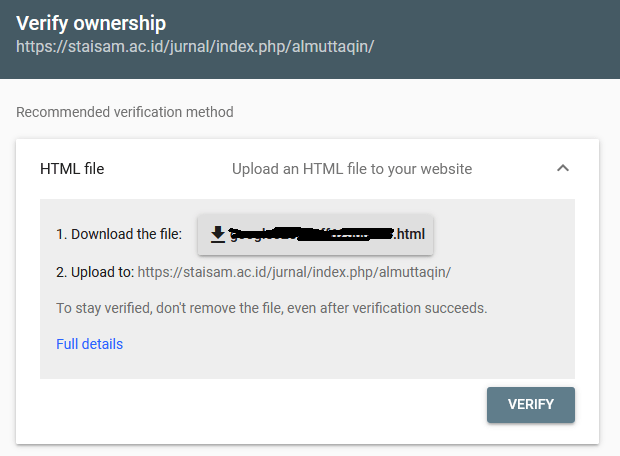Click the To stay verified note

pyautogui.click(x=271, y=308)
